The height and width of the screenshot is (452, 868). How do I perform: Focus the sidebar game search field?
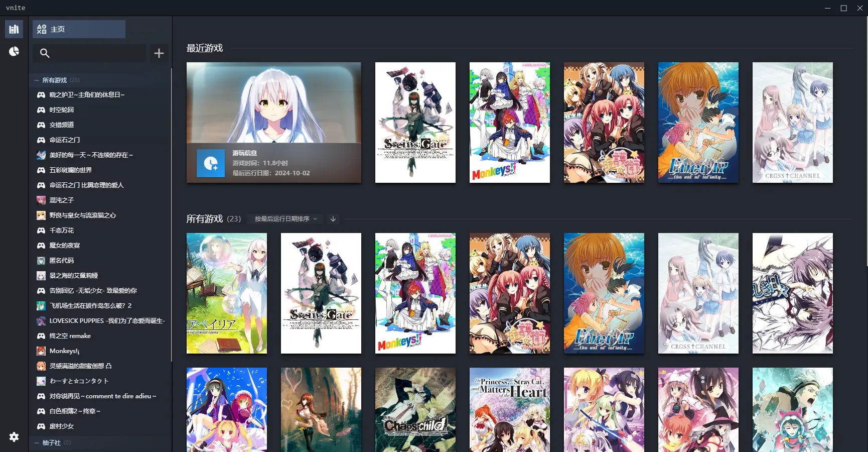[x=89, y=53]
